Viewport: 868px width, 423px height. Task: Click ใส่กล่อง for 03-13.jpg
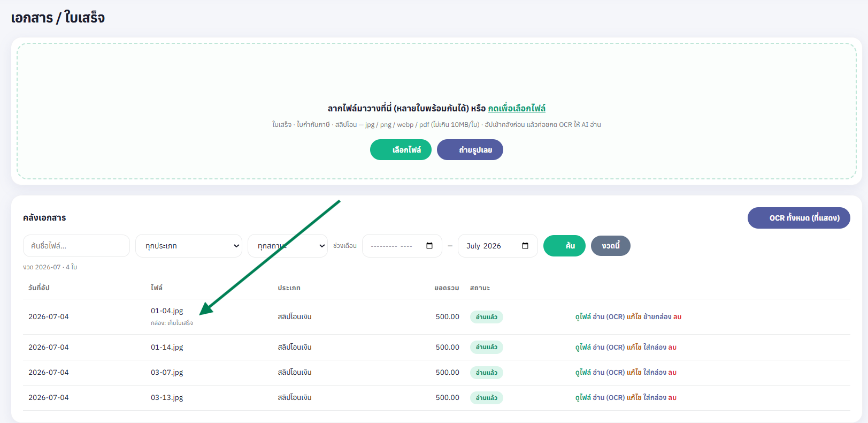[655, 398]
